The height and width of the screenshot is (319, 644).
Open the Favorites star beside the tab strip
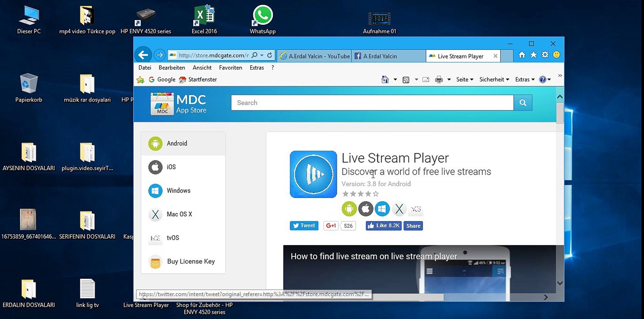533,55
